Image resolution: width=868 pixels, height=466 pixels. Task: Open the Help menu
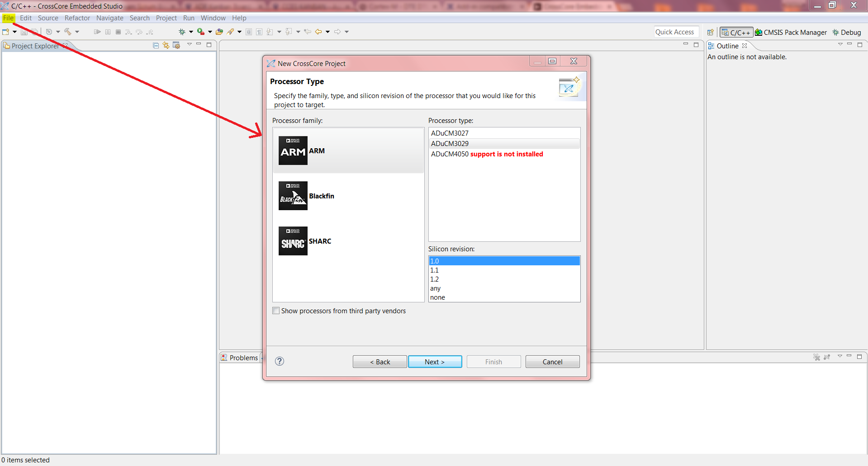pyautogui.click(x=239, y=18)
